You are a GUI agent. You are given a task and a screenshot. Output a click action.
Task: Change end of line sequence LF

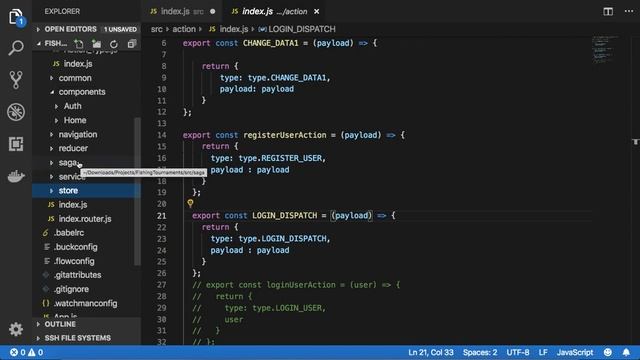click(x=543, y=352)
